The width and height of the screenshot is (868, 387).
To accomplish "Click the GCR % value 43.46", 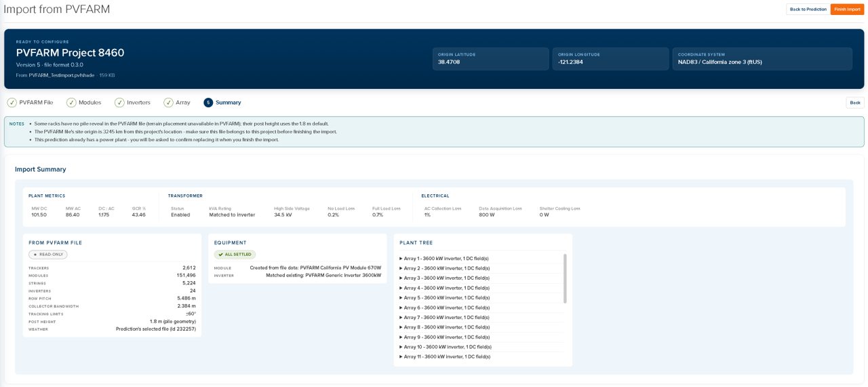I will [139, 215].
